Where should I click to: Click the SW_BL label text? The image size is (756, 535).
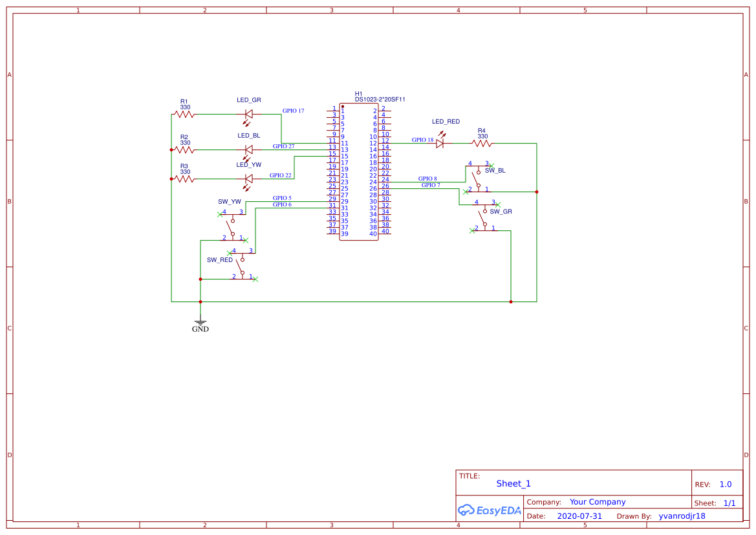[495, 170]
